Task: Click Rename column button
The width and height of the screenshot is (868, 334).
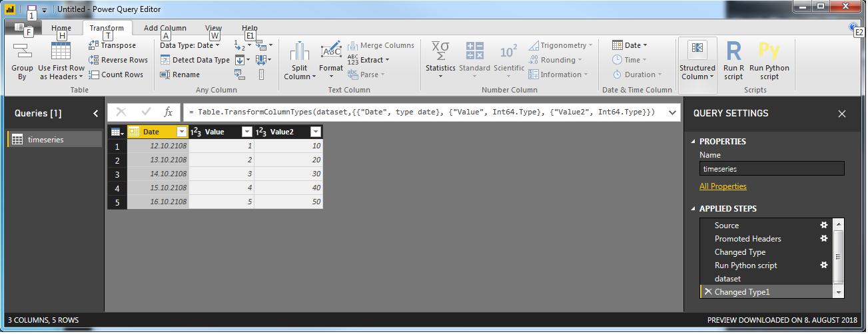Action: click(180, 75)
